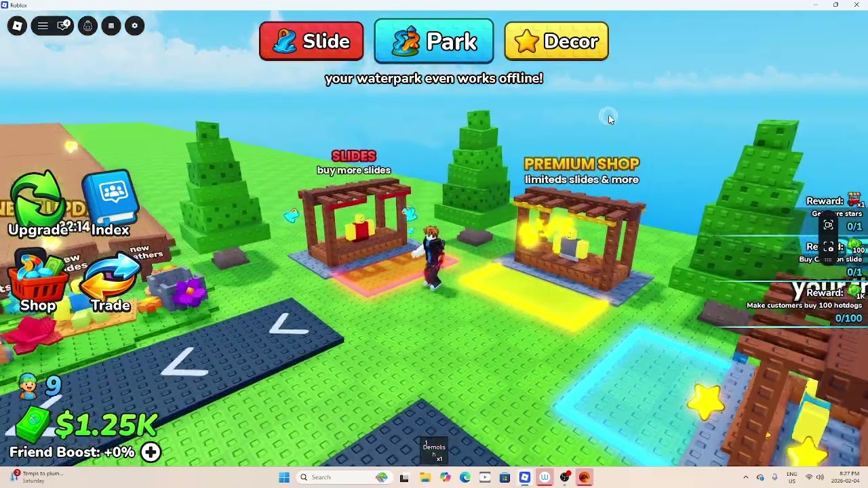Click the visitor count avatar icon
Viewport: 868px width, 488px height.
(x=28, y=386)
